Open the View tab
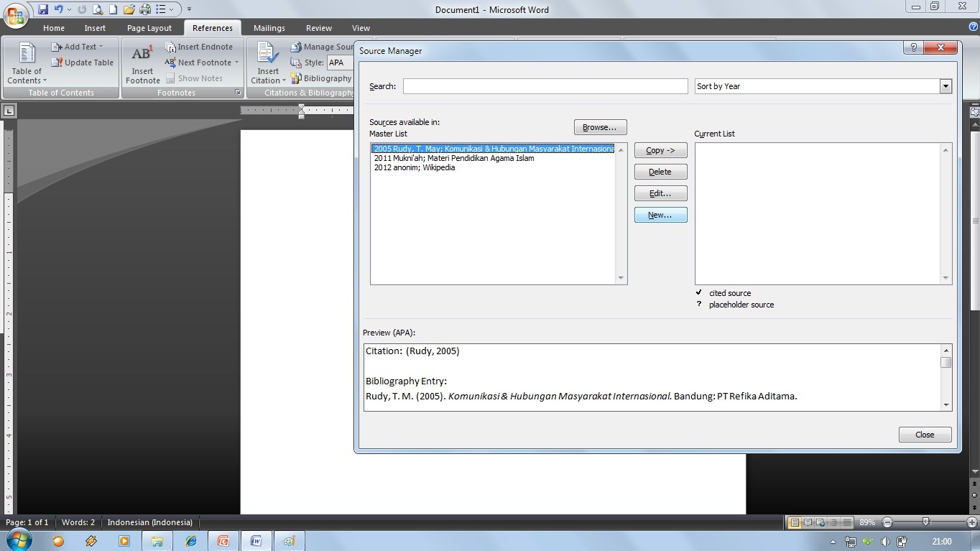Viewport: 980px width, 551px height. [361, 28]
